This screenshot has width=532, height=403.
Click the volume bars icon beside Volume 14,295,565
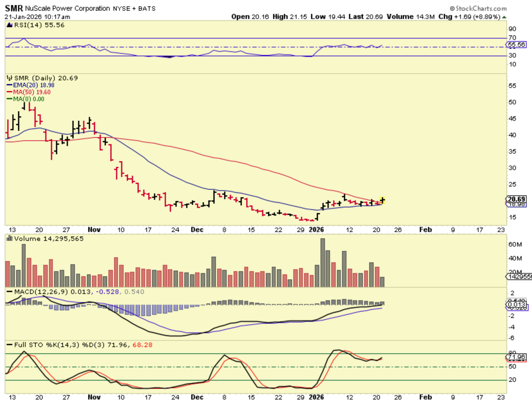(x=9, y=239)
